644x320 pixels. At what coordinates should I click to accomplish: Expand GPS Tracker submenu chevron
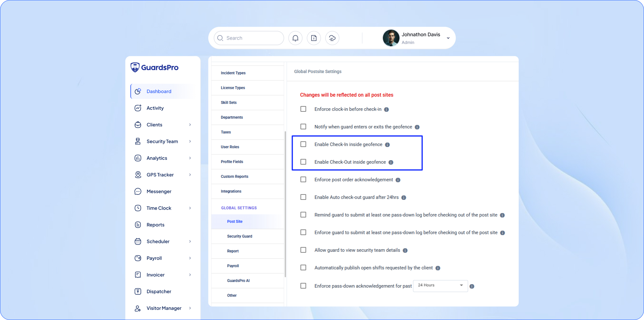(190, 175)
